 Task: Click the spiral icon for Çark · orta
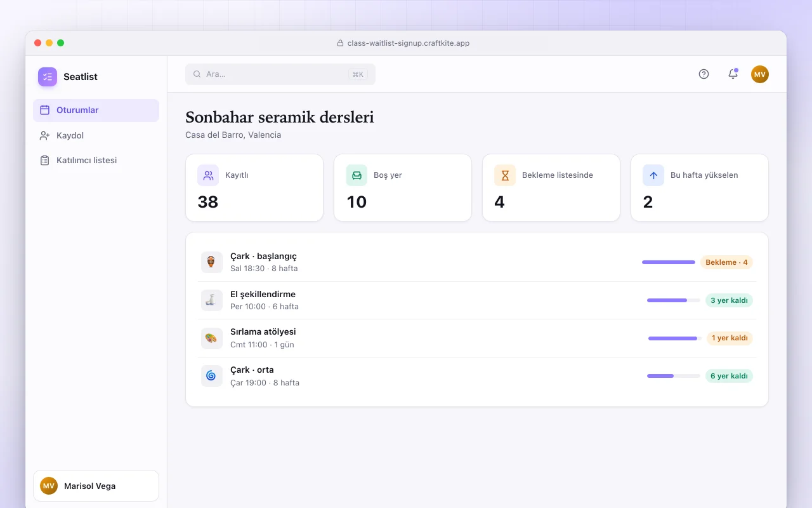(212, 376)
